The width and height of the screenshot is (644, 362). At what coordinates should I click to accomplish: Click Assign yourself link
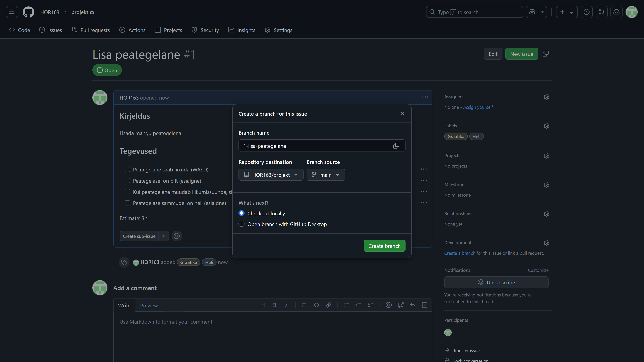tap(478, 107)
